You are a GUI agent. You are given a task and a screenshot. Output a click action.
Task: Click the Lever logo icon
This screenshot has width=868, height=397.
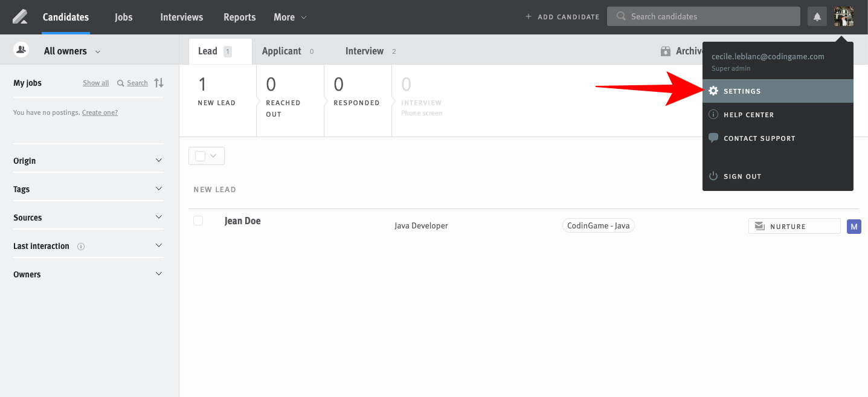20,17
